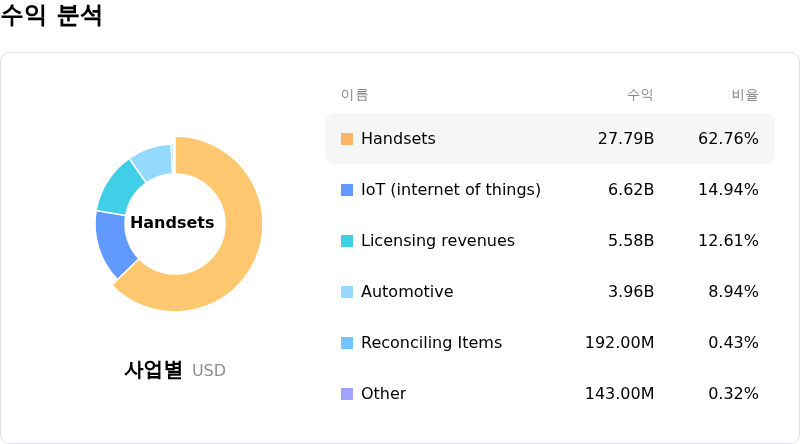This screenshot has width=800, height=444.
Task: Click the 비율 column header
Action: pyautogui.click(x=745, y=95)
